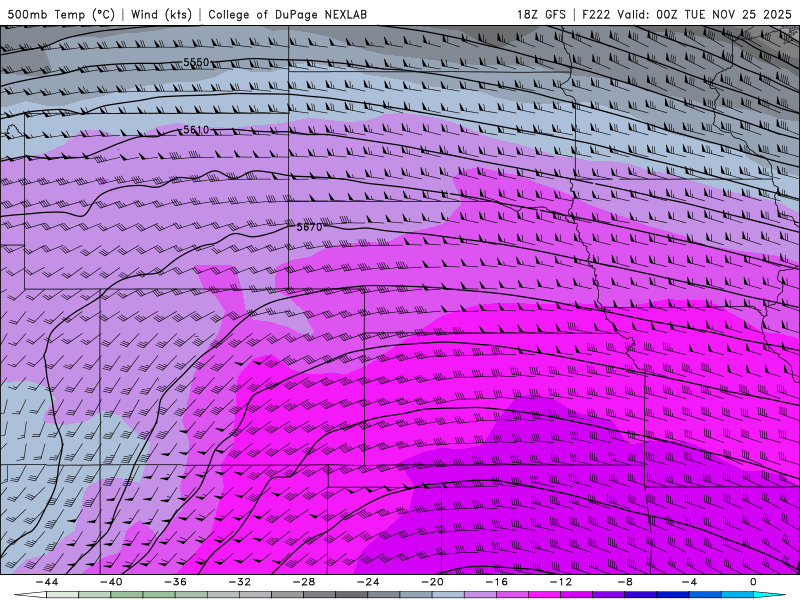Viewport: 800px width, 600px height.
Task: Click the -32 colorbar tick label
Action: (x=240, y=582)
